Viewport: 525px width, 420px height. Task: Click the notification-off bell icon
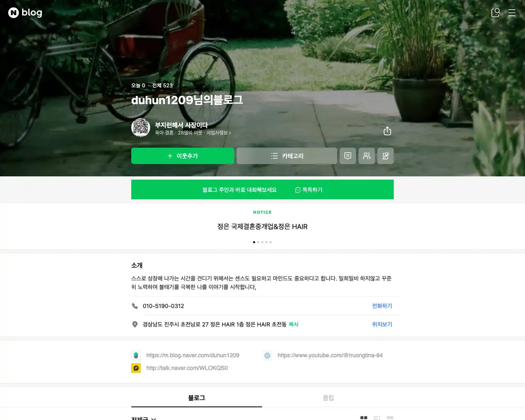coord(386,156)
